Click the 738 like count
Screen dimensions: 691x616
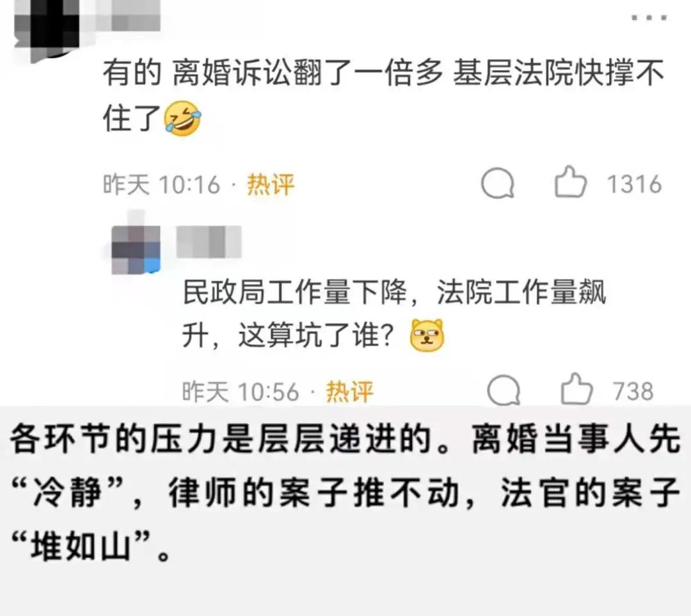tap(633, 391)
